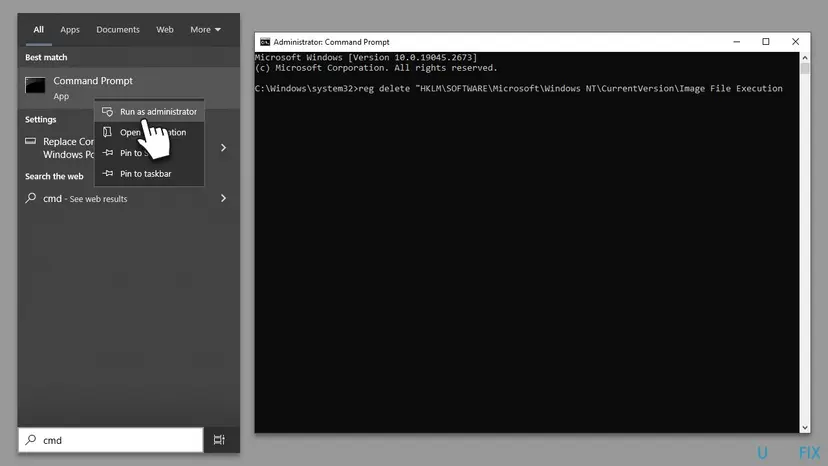
Task: Click the reg delete command line text
Action: pos(519,89)
